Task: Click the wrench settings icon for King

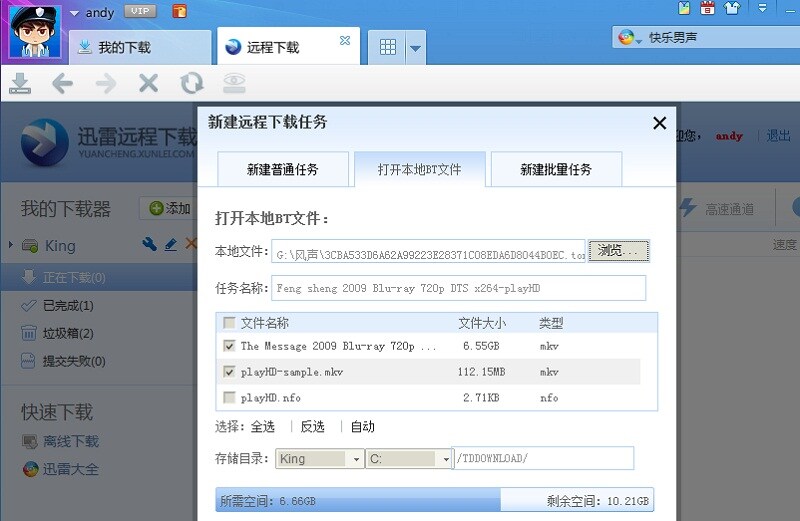Action: (149, 244)
